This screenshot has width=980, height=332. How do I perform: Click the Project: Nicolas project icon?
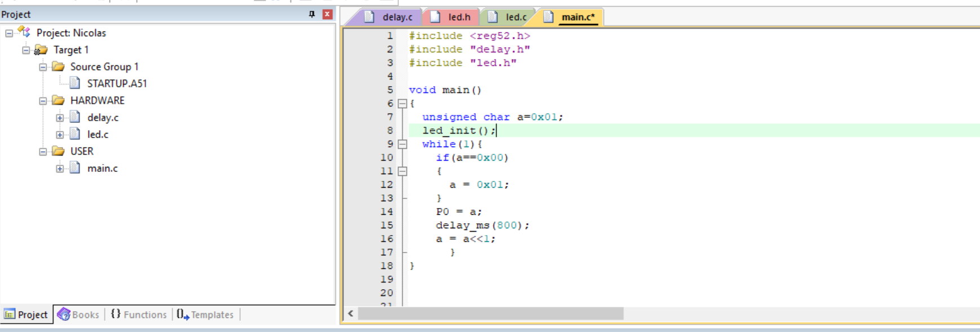coord(24,32)
